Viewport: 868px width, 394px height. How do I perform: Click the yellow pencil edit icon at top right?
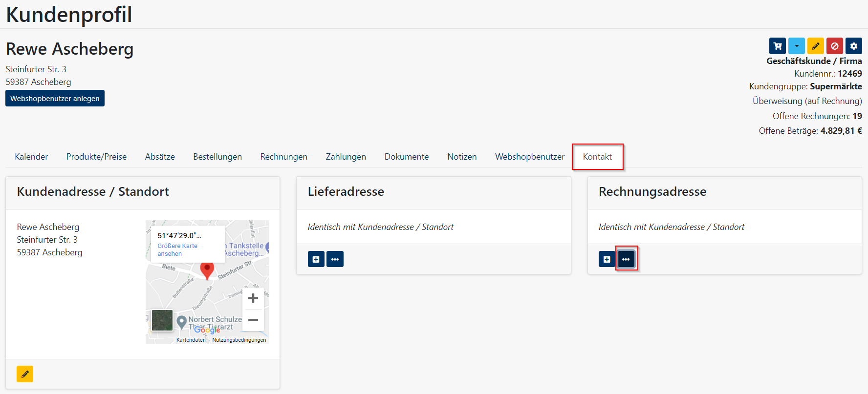click(x=816, y=46)
